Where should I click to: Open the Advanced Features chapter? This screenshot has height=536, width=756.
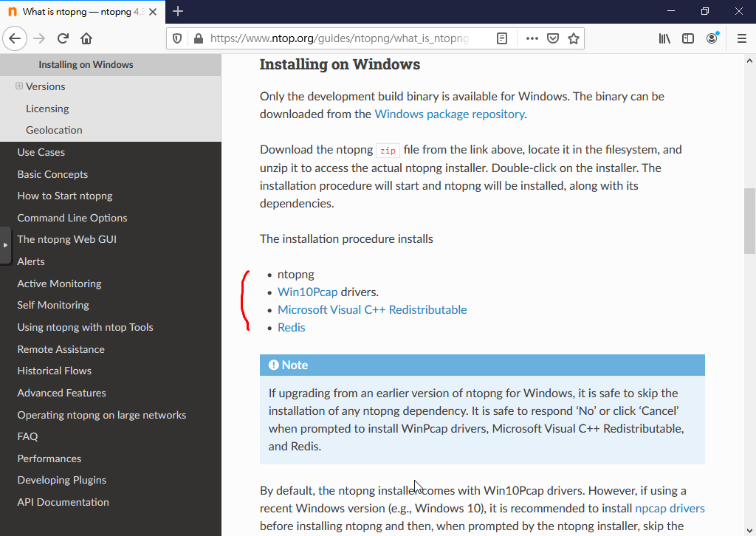point(62,394)
